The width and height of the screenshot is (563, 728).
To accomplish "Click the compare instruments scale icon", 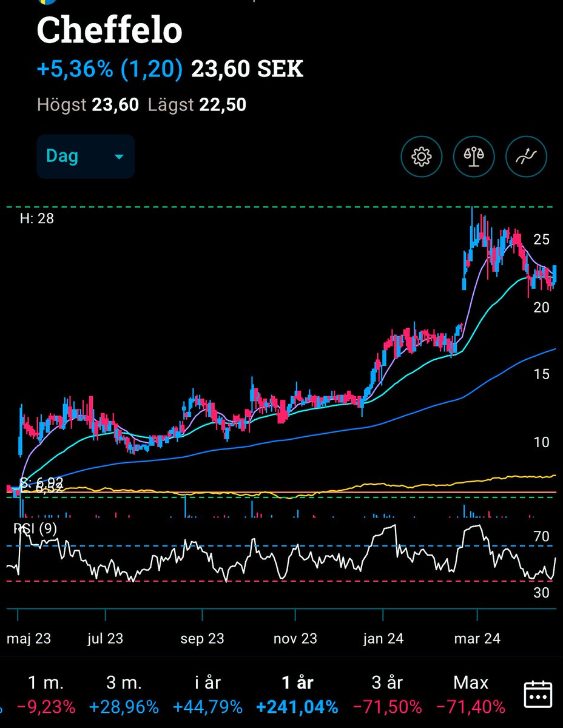I will pos(474,157).
